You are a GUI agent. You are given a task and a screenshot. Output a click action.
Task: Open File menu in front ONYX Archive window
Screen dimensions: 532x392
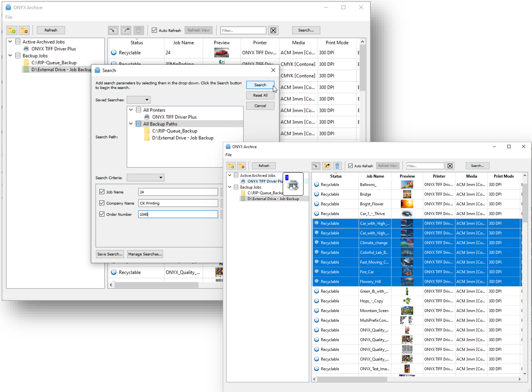[x=229, y=155]
